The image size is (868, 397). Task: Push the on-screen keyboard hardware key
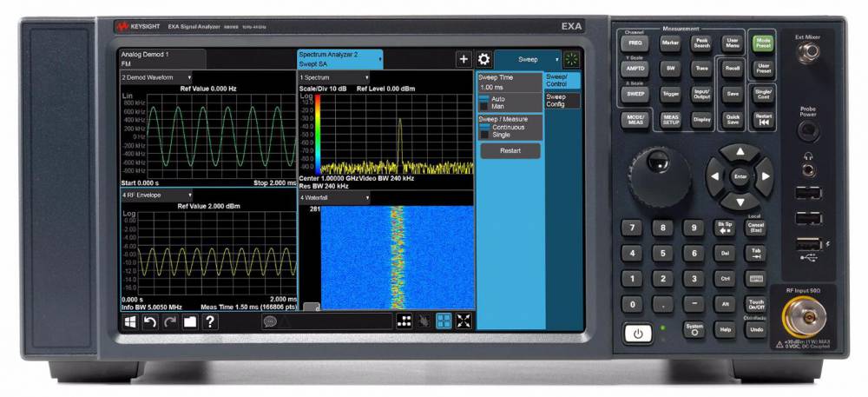pyautogui.click(x=756, y=279)
